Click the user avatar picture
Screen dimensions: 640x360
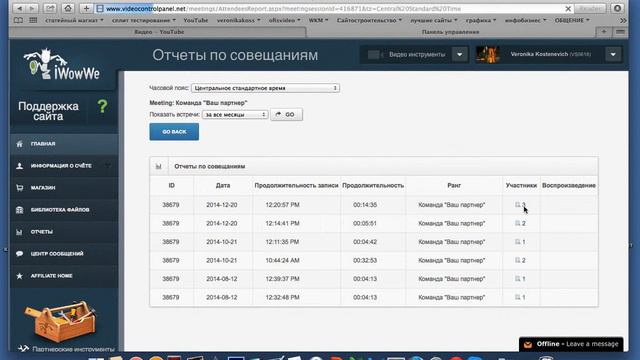coord(488,54)
